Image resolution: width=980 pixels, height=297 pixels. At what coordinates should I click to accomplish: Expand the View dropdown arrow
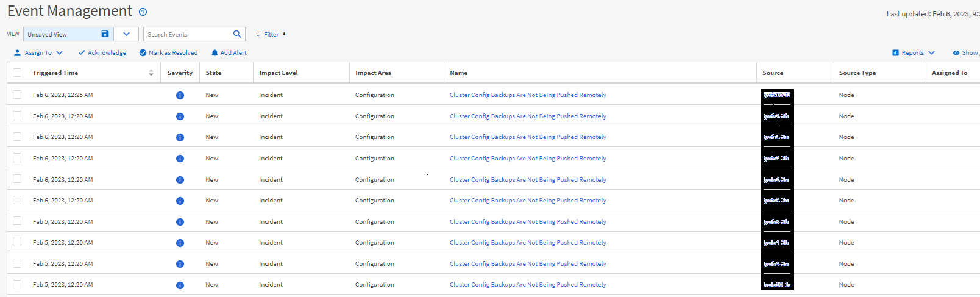tap(126, 34)
